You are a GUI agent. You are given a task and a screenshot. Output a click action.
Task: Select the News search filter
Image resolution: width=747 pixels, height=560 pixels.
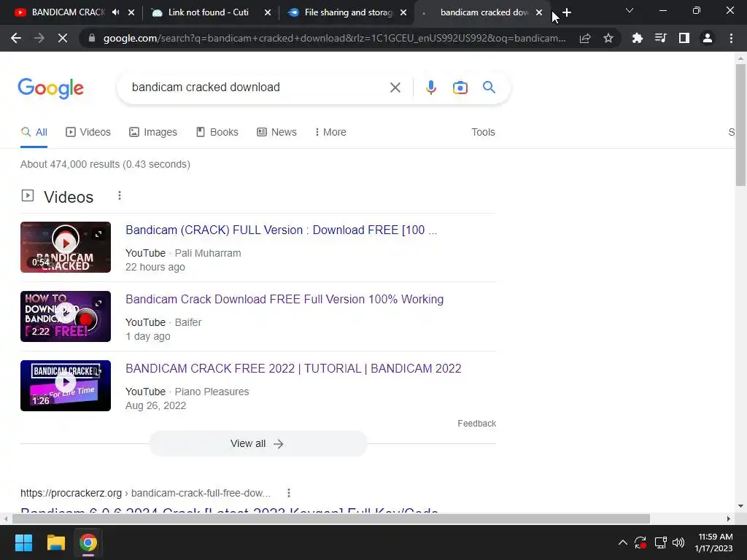(x=276, y=132)
